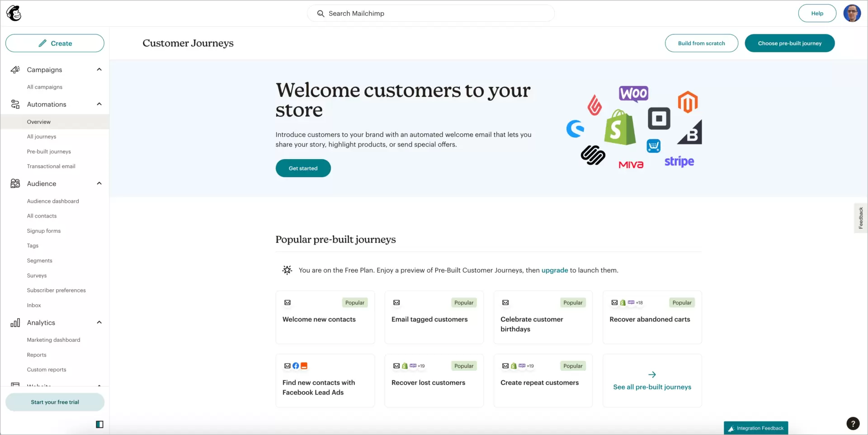
Task: Click the upgrade link in the Free Plan notice
Action: [555, 270]
